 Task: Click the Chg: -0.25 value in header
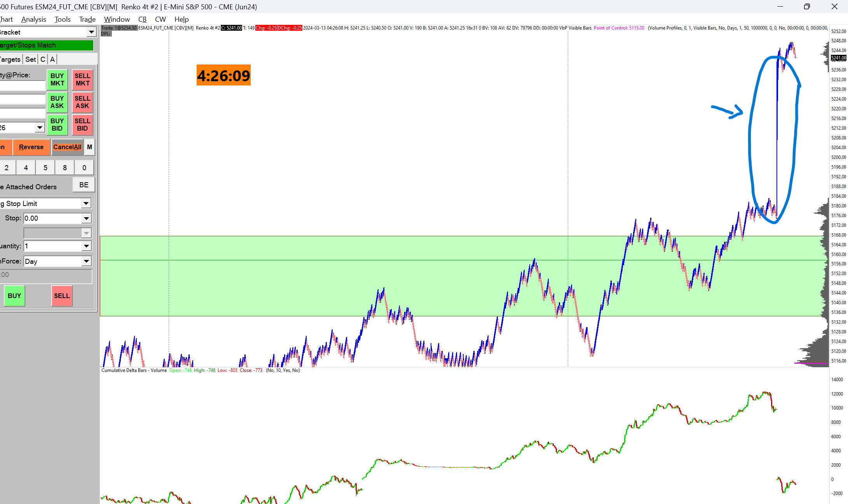click(266, 28)
